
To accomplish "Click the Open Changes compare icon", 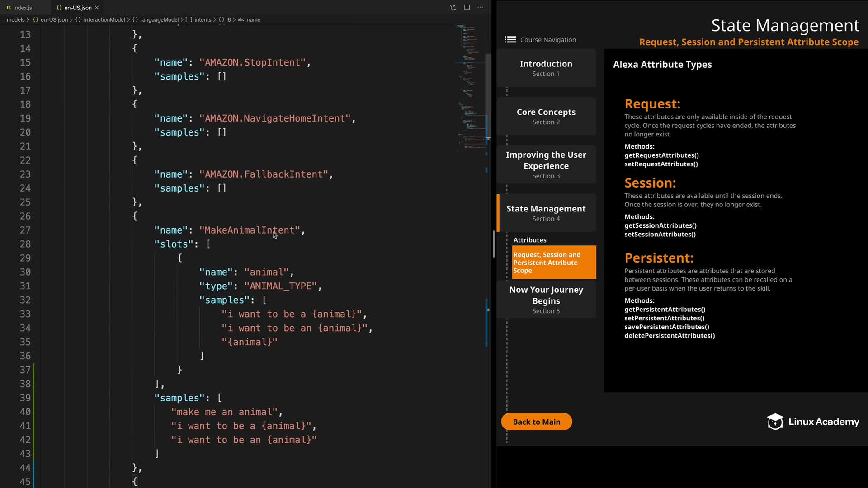I will point(453,8).
